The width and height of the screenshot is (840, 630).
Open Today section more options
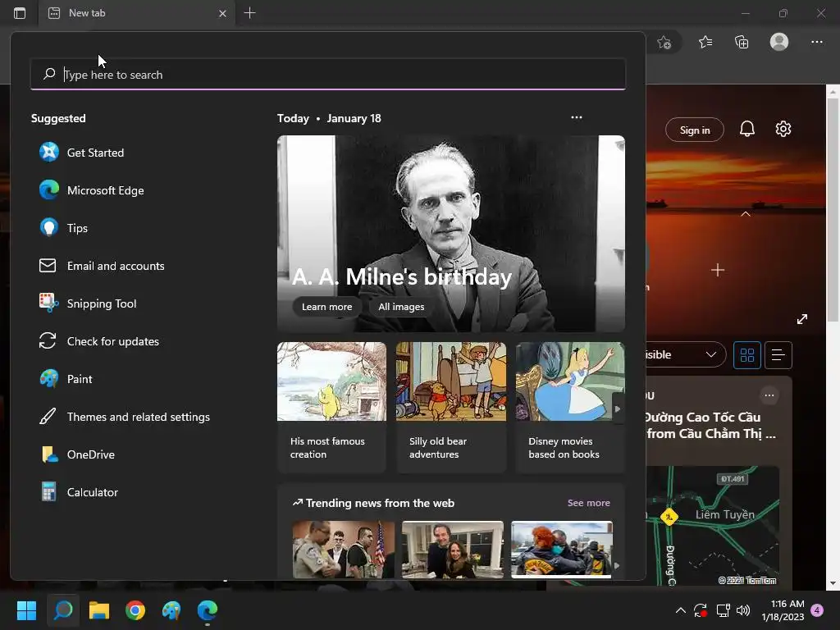pyautogui.click(x=577, y=117)
